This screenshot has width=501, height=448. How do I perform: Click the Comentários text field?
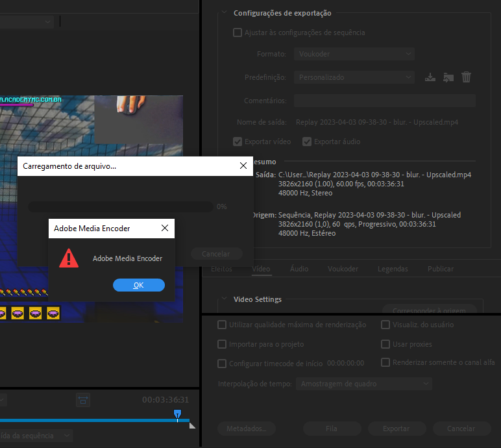(x=384, y=101)
